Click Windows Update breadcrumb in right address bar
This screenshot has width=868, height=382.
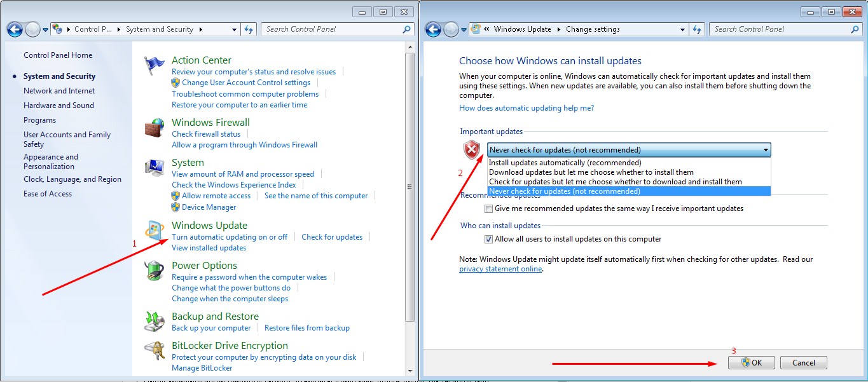coord(523,29)
